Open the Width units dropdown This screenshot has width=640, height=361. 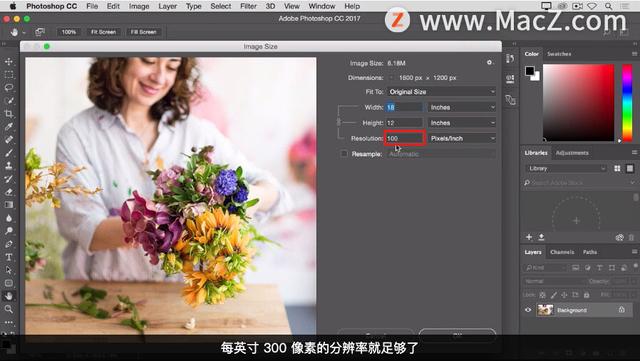[x=462, y=107]
